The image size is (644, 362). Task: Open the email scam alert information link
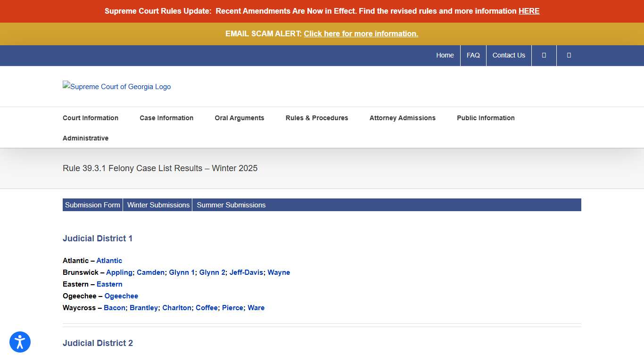pyautogui.click(x=361, y=33)
